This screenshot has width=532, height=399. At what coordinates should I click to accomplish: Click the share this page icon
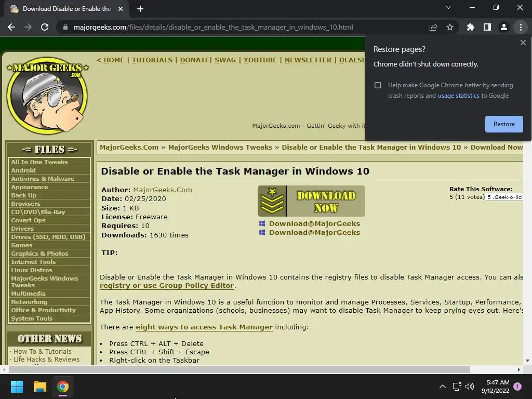433,27
